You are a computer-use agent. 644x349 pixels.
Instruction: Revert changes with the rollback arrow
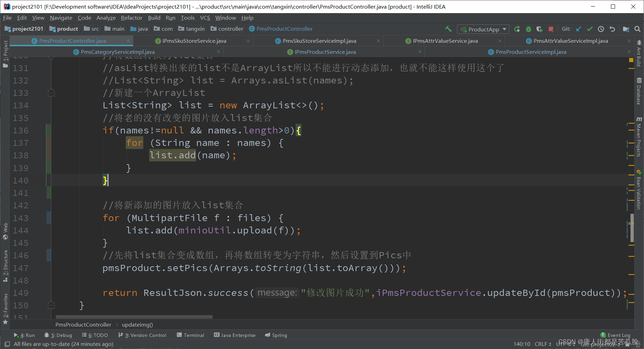[612, 29]
